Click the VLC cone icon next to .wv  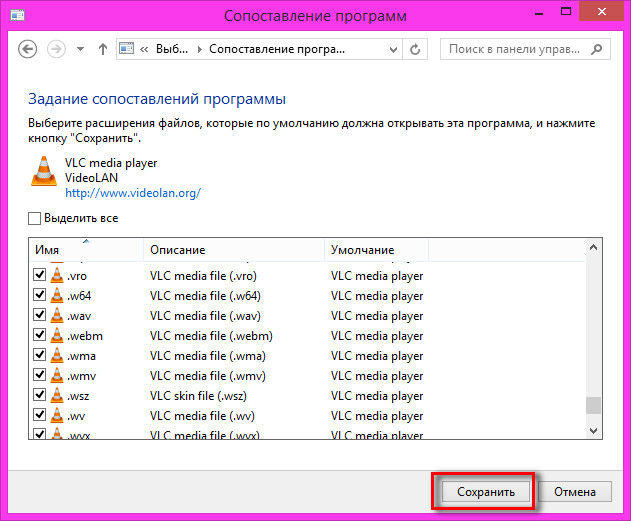pos(57,415)
